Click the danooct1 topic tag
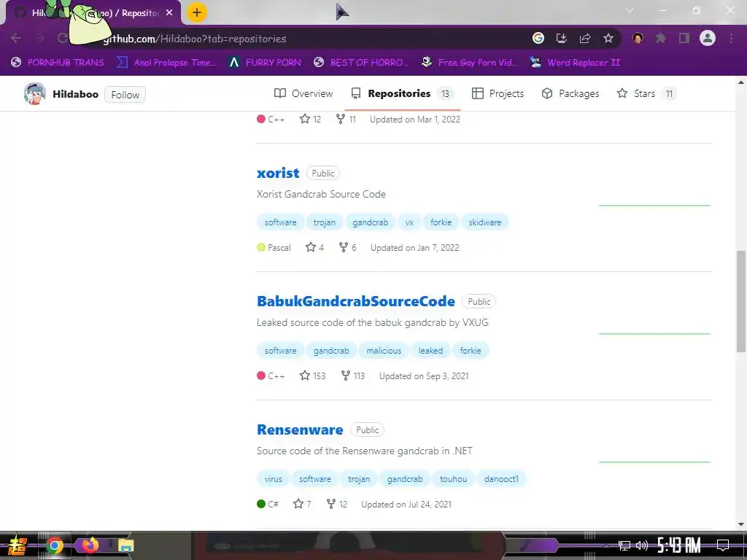 [x=501, y=479]
